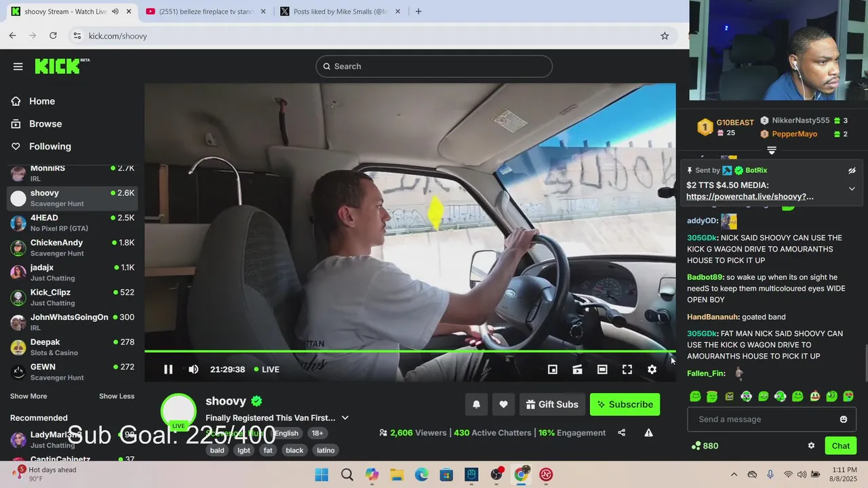Send message with Chat button

point(841,445)
